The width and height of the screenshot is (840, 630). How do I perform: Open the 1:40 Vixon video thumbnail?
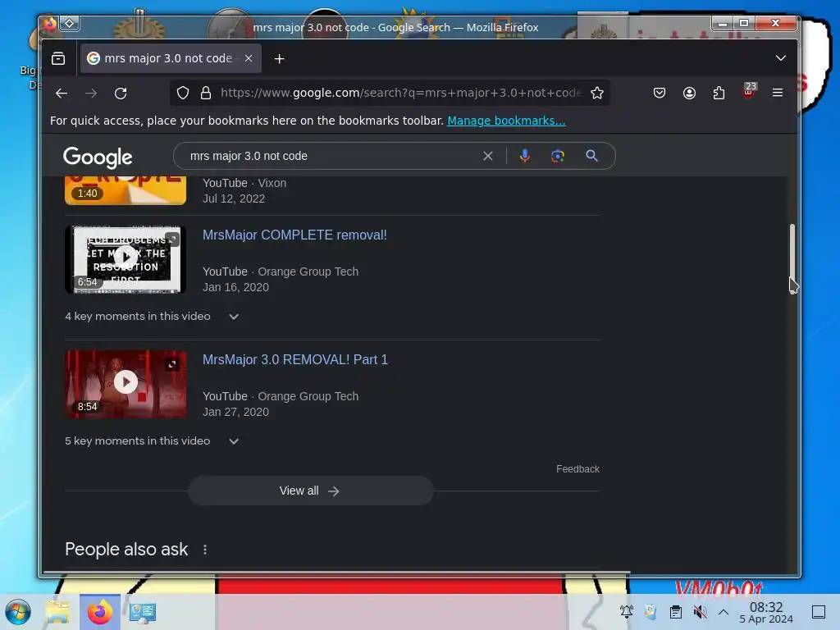[126, 190]
